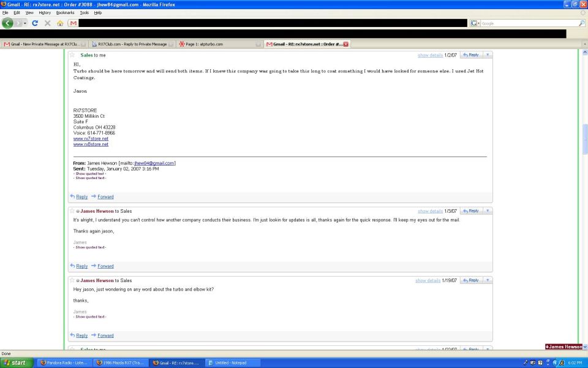Open the tab list dropdown
The height and width of the screenshot is (368, 588).
pyautogui.click(x=584, y=44)
